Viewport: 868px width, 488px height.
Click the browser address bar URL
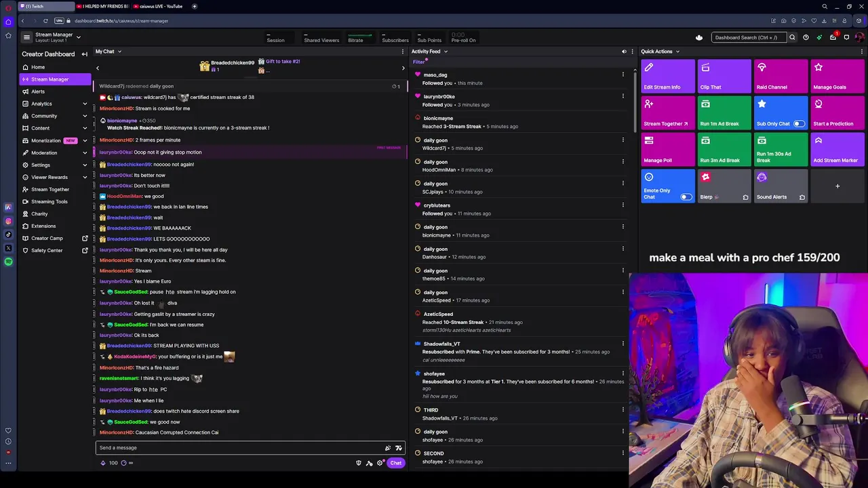pos(121,20)
